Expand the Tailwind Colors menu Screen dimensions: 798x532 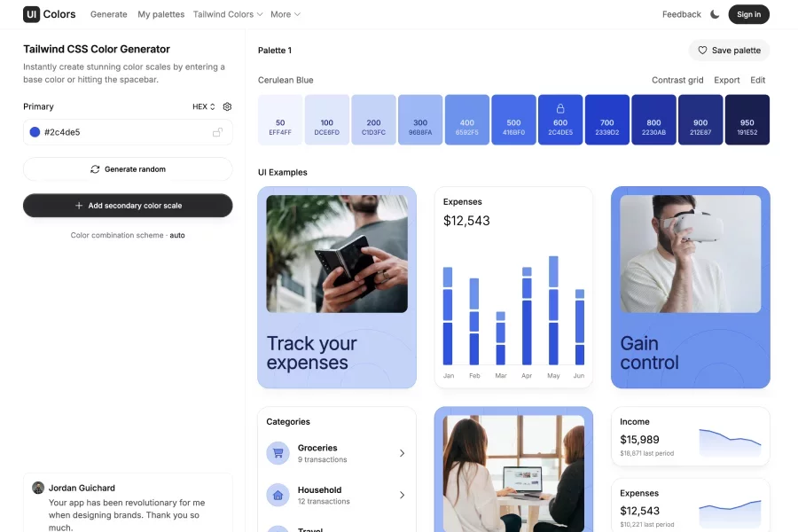point(228,14)
